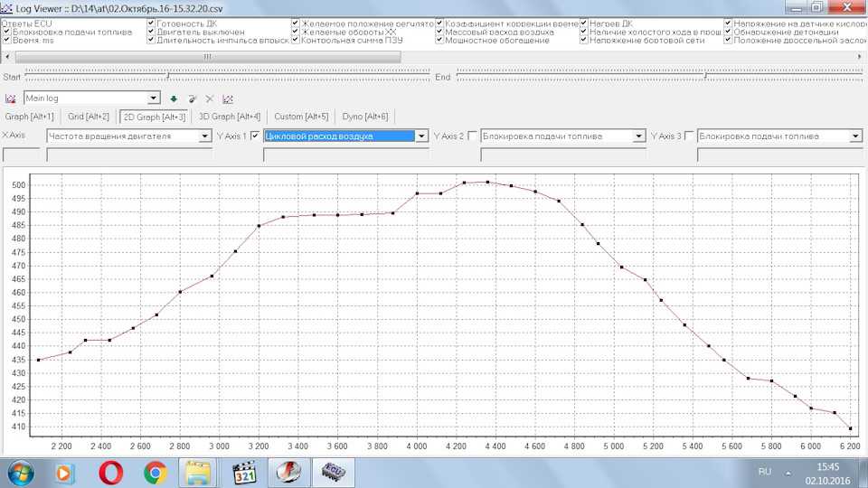Open Media Player Classic 321 taskbar icon
This screenshot has height=488, width=868.
click(x=244, y=472)
